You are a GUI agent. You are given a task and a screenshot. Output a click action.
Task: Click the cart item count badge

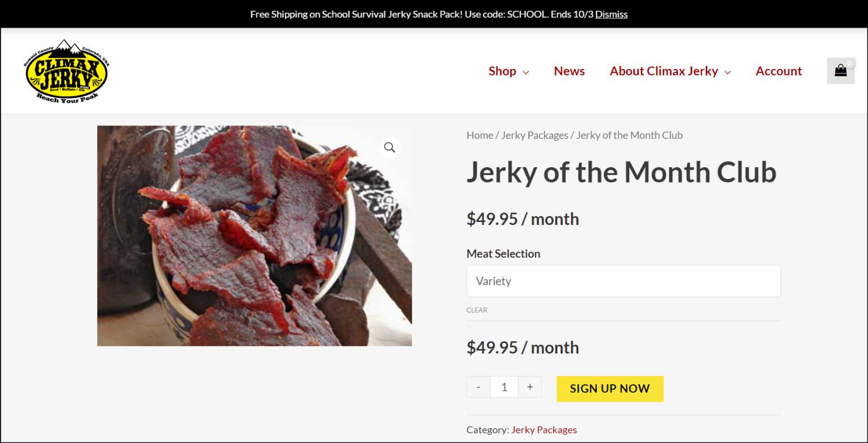849,63
